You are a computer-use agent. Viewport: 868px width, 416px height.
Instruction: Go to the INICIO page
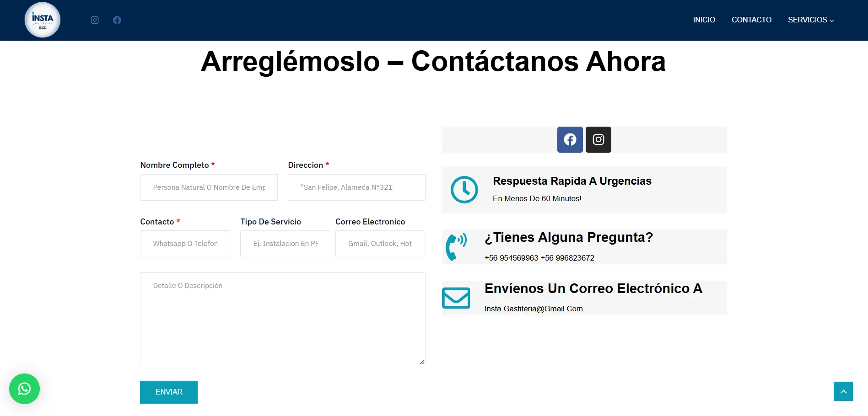(x=704, y=20)
